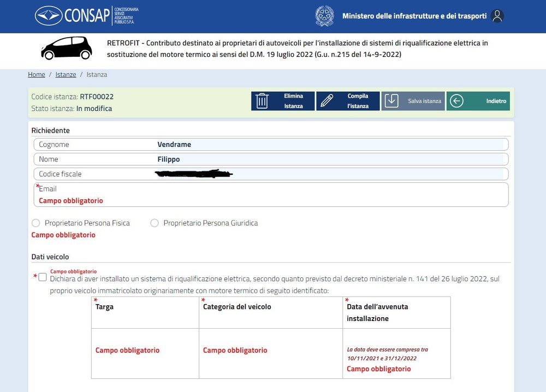The image size is (546, 392).
Task: Click the left-arrow circle back icon
Action: pyautogui.click(x=456, y=101)
